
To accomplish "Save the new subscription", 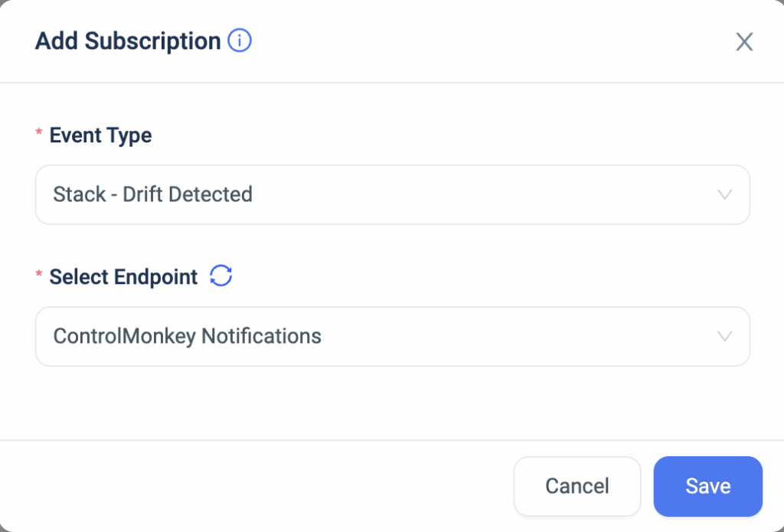I will pos(708,486).
